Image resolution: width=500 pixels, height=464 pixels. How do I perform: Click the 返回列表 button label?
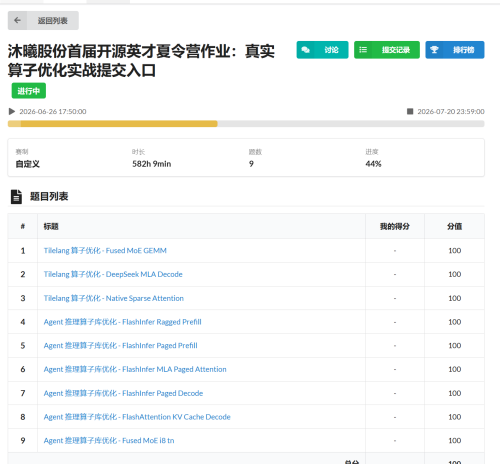53,21
